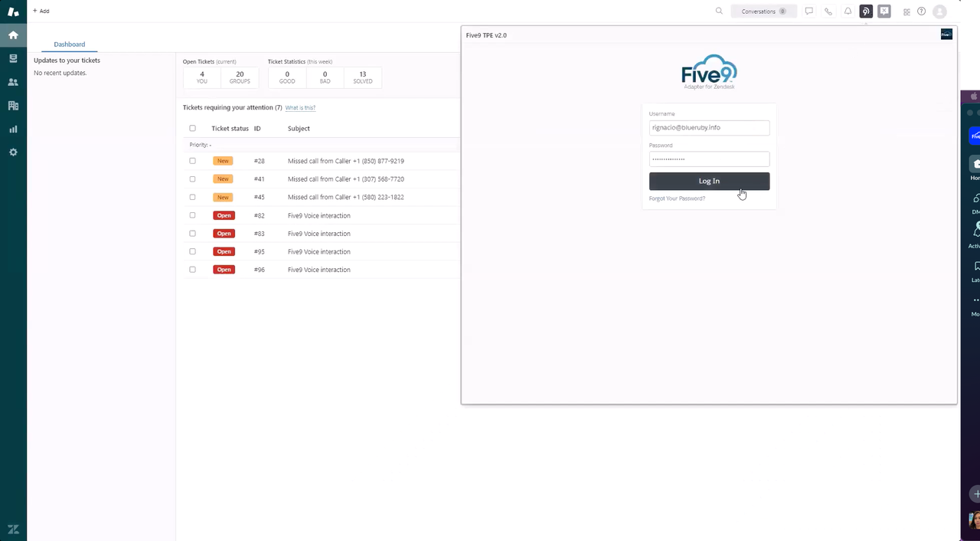This screenshot has height=541, width=980.
Task: Click the Five9 app icon in top bar
Action: point(866,11)
